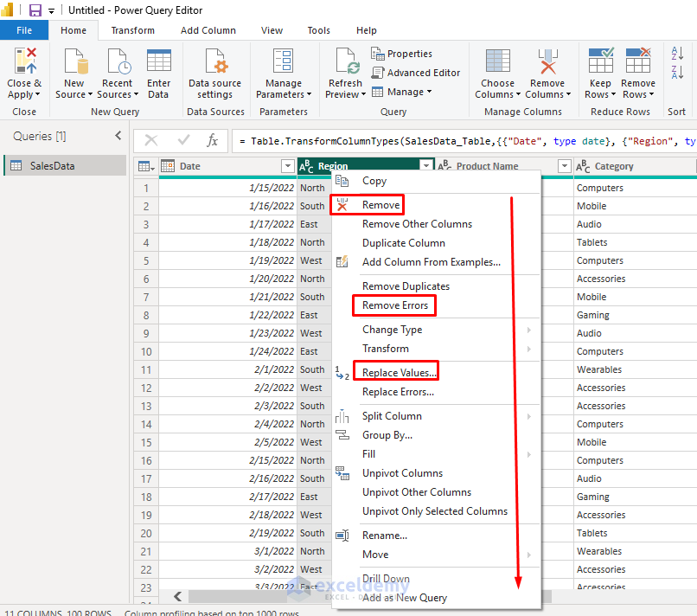Expand the Transform submenu
Screen dimensions: 697x616
[x=529, y=349]
